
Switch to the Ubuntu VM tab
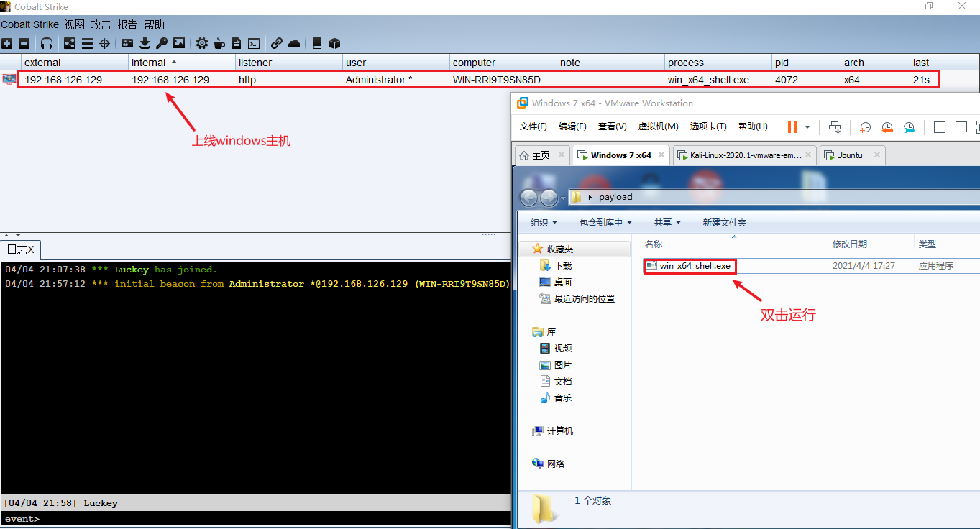point(853,155)
